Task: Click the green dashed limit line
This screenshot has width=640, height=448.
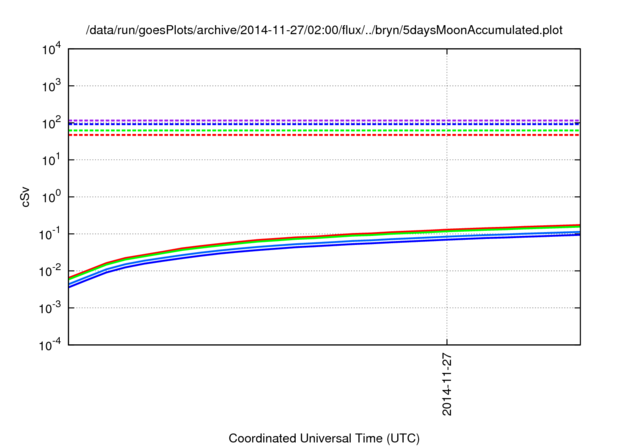Action: [x=324, y=130]
